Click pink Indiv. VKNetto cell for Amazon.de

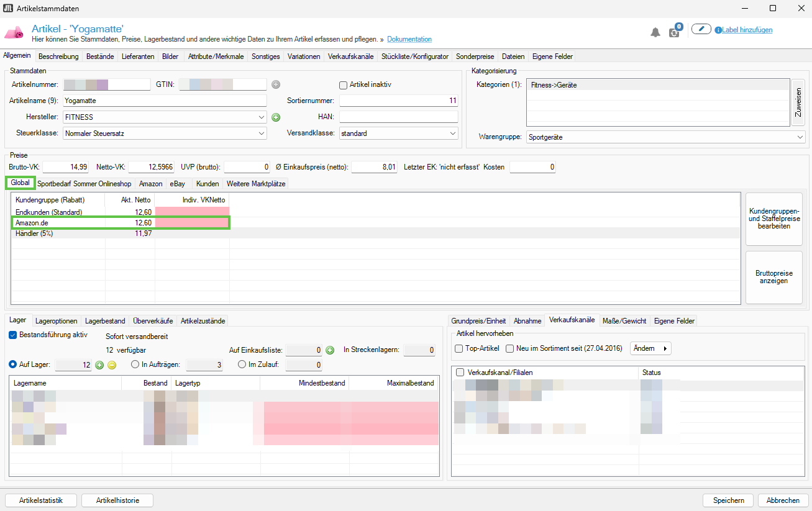click(192, 223)
